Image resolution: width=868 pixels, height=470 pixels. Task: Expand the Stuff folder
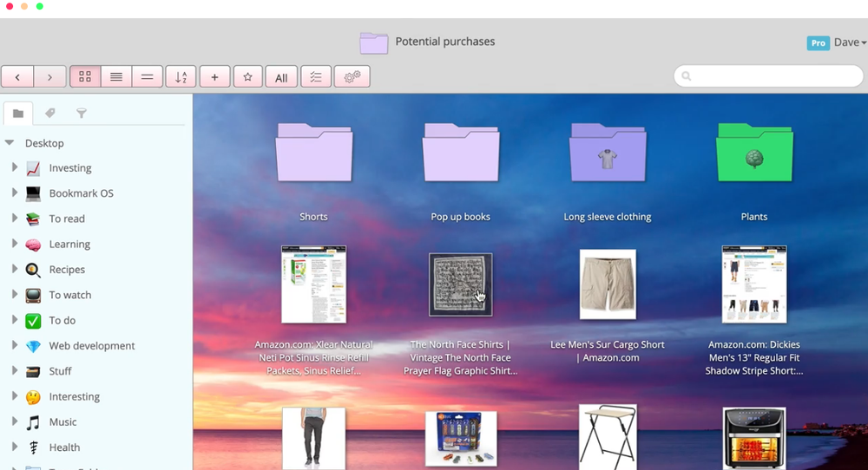click(15, 370)
